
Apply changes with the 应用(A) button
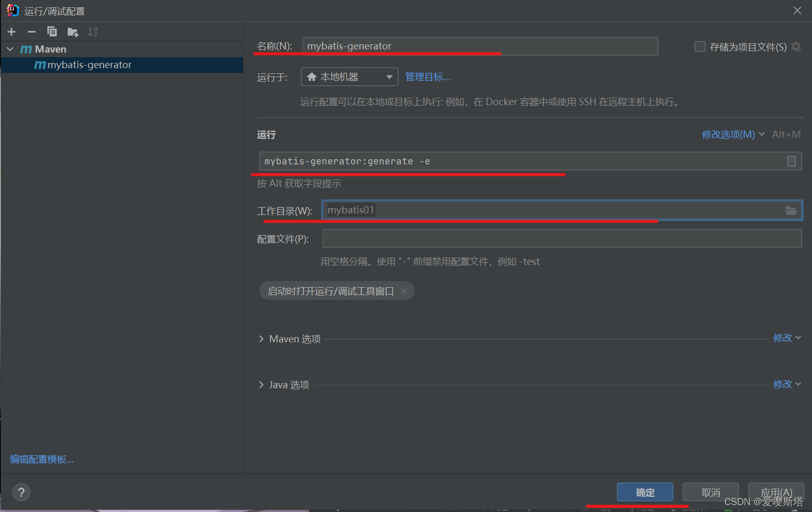click(776, 492)
